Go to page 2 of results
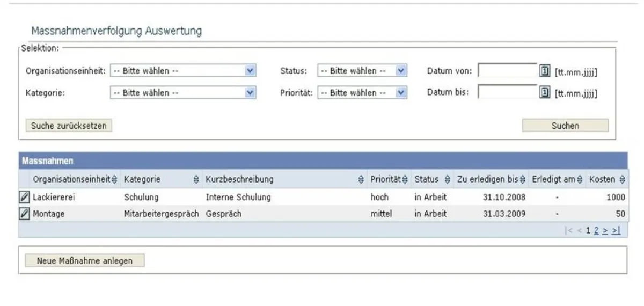The image size is (644, 306). tap(596, 230)
